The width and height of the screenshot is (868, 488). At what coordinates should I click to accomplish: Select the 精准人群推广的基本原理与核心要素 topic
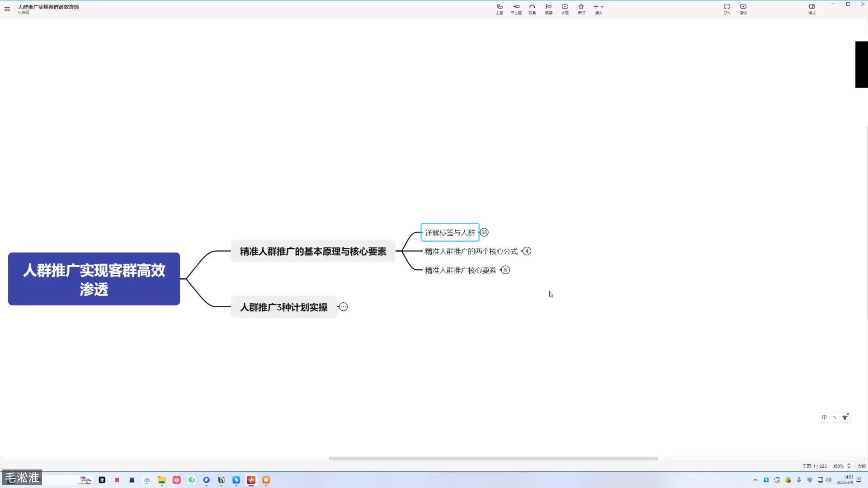pos(313,251)
